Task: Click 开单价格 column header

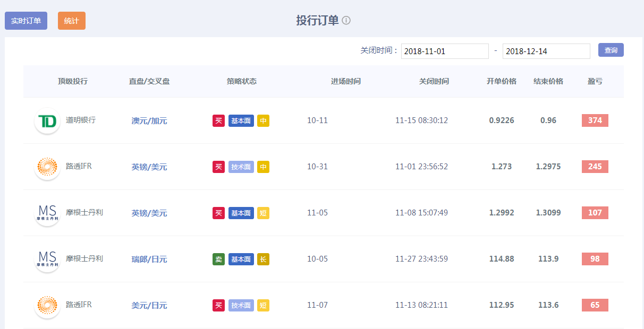Action: (x=502, y=81)
